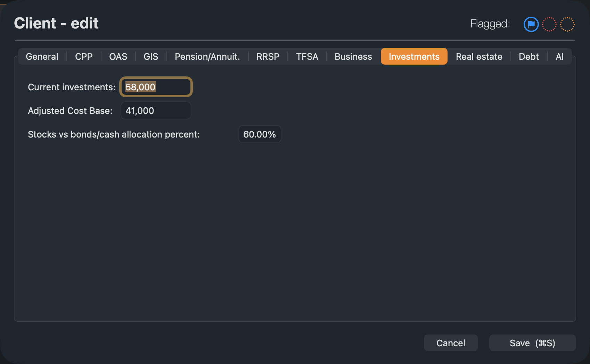
Task: Save the client changes
Action: click(532, 343)
